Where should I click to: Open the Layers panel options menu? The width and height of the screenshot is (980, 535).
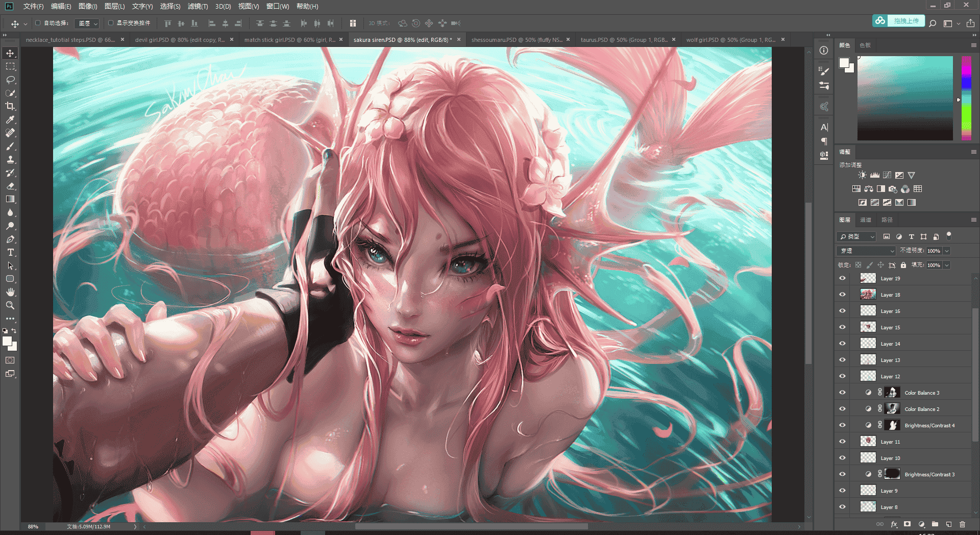(973, 220)
